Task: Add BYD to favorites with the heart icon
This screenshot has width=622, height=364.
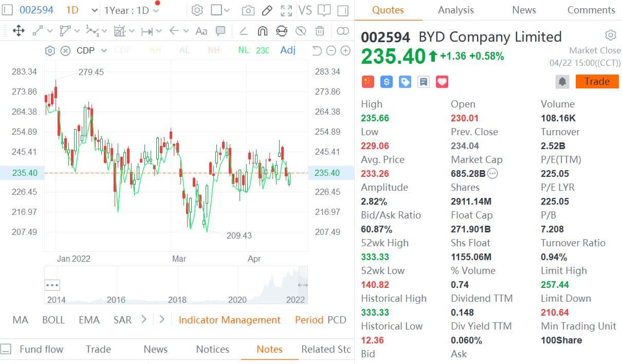Action: pyautogui.click(x=442, y=81)
